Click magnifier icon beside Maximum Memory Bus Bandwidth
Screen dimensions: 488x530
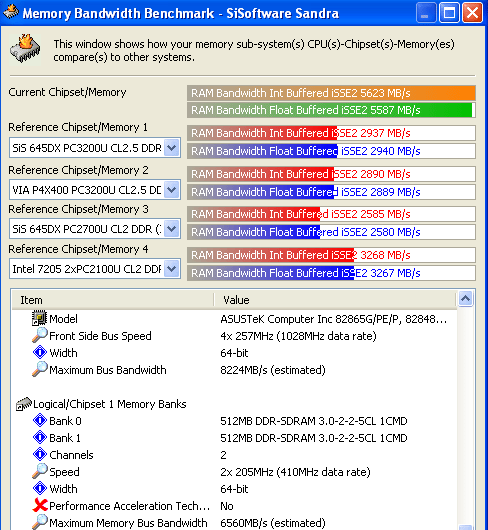[x=40, y=522]
